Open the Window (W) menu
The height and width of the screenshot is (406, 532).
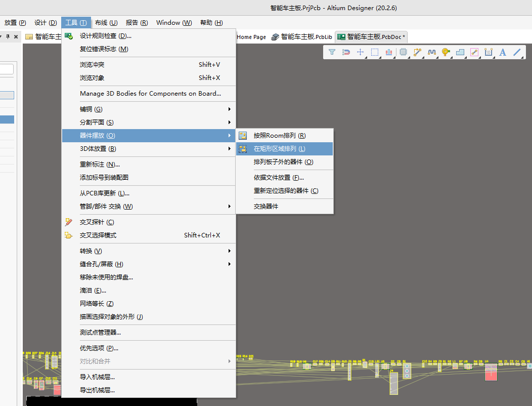click(174, 23)
